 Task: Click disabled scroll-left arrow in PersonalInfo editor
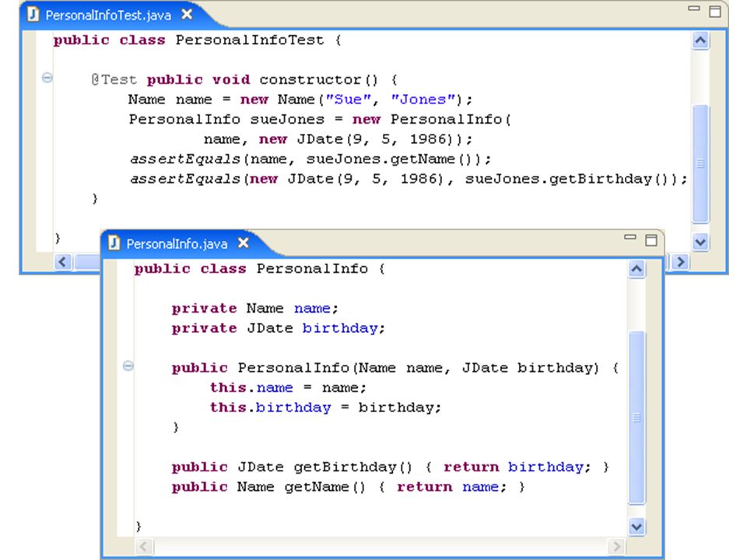(144, 546)
